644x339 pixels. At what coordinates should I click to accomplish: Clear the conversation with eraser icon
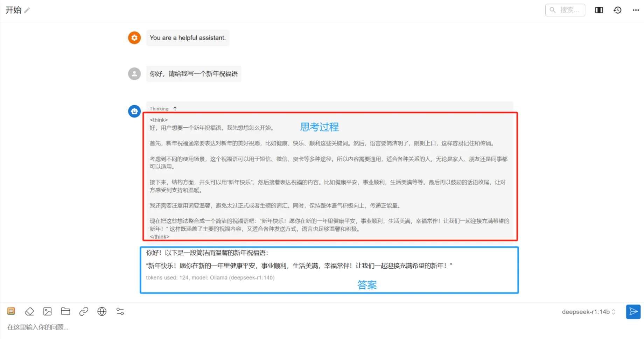pos(29,311)
